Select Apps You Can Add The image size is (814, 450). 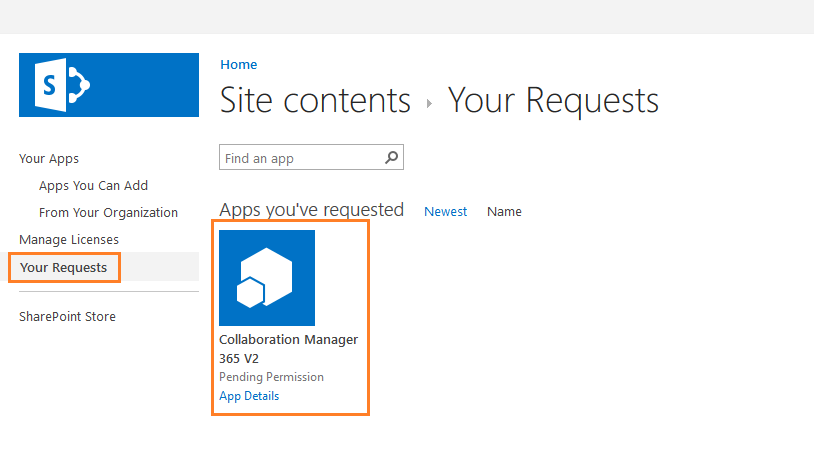93,185
